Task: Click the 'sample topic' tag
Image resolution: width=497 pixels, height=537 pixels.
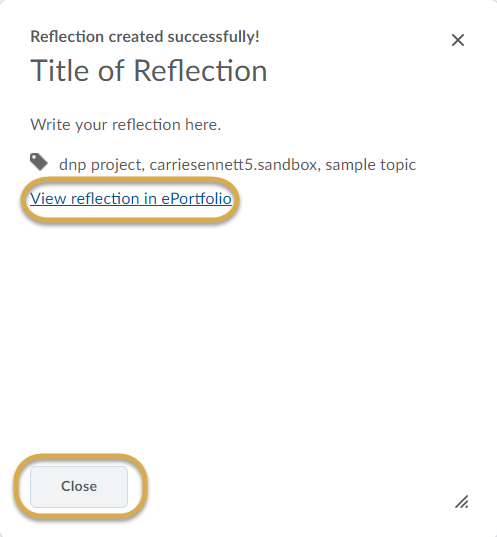Action: [371, 165]
